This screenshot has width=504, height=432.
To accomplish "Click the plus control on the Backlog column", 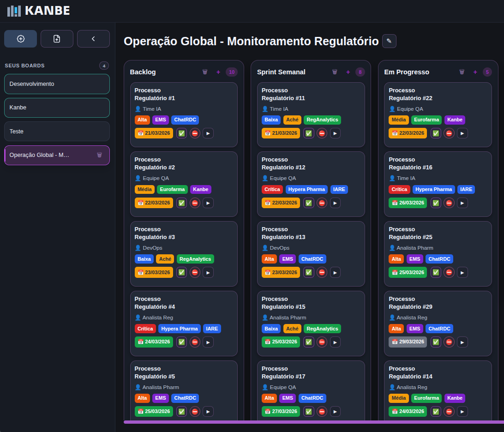I will pyautogui.click(x=218, y=72).
